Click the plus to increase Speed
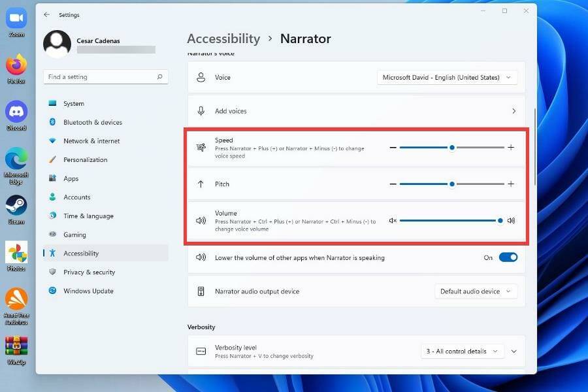Image resolution: width=588 pixels, height=392 pixels. pyautogui.click(x=511, y=147)
